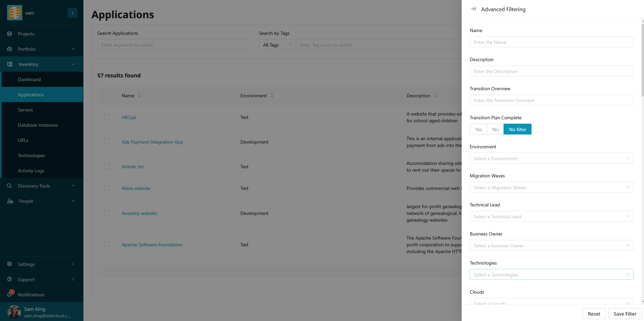The image size is (644, 321).
Task: Click the Settings gear icon
Action: (x=9, y=264)
